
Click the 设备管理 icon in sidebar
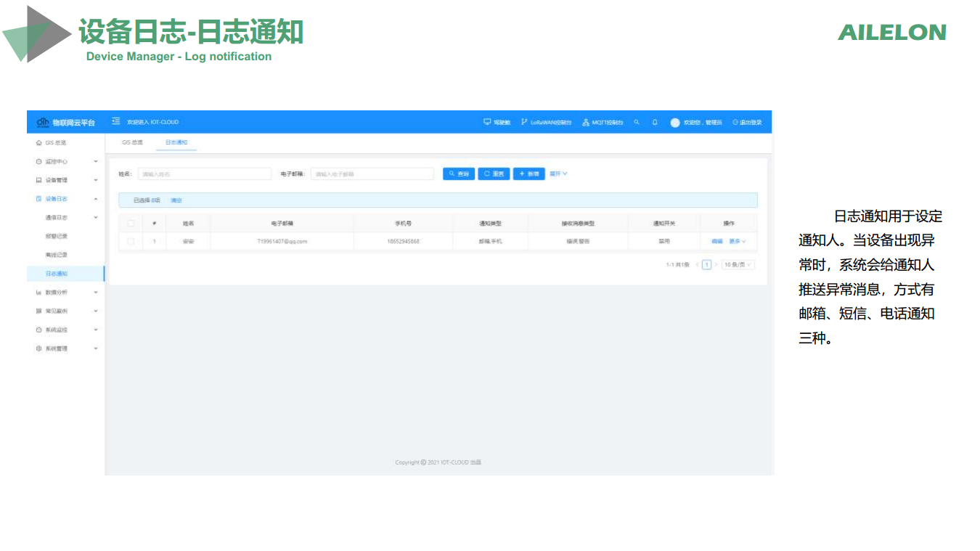click(39, 180)
